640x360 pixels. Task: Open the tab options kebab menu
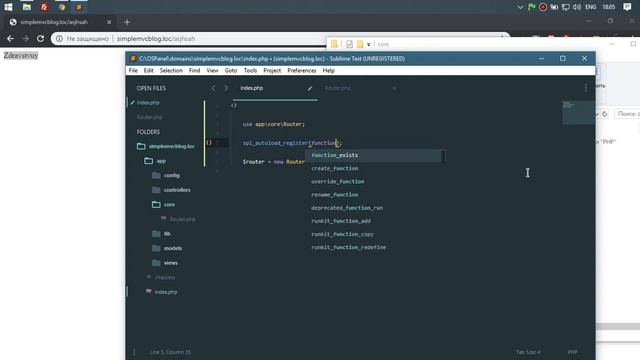click(x=586, y=88)
